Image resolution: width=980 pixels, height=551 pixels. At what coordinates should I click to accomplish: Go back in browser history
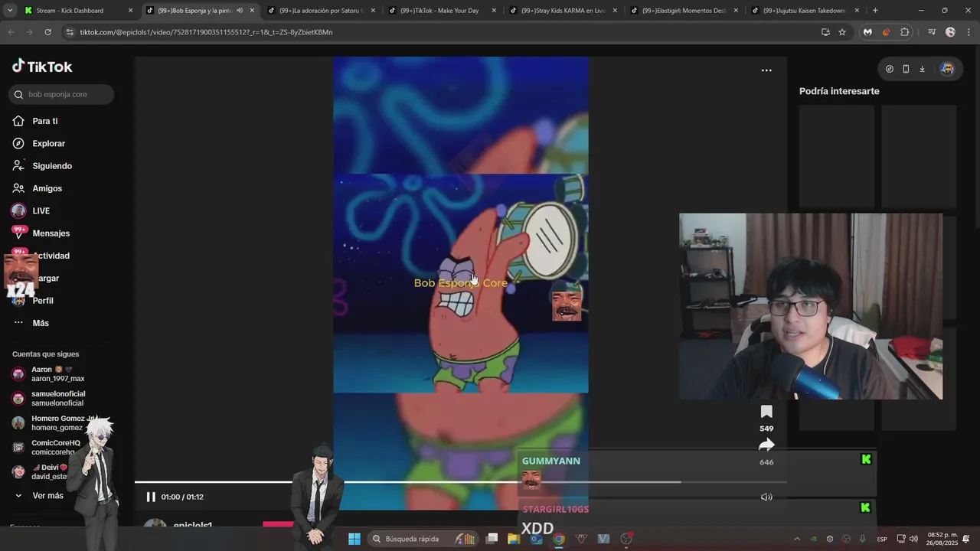pos(11,32)
